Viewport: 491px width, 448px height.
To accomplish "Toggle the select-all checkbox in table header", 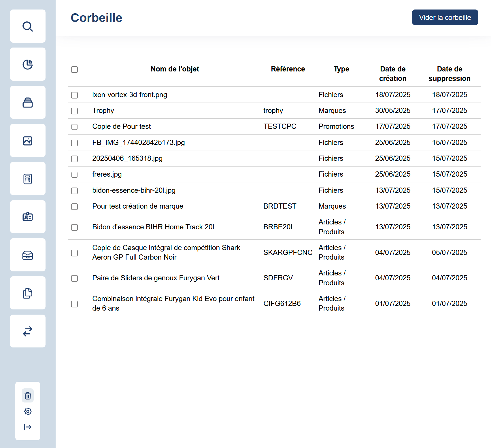I will [74, 69].
